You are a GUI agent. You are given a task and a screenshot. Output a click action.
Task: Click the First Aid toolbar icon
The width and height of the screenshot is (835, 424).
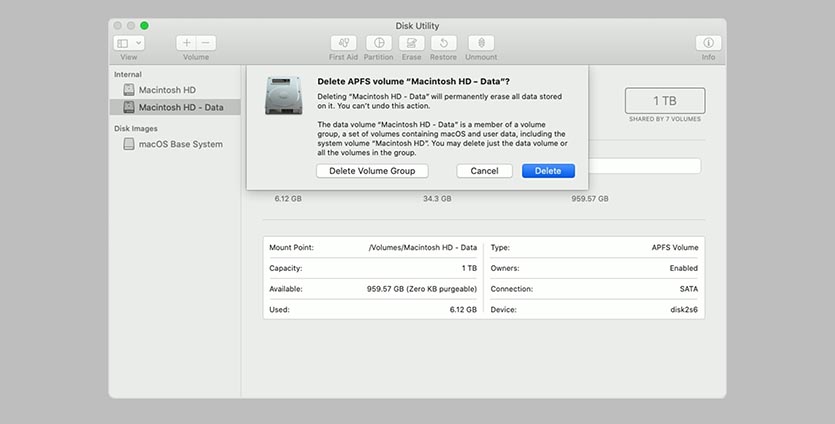pyautogui.click(x=344, y=43)
